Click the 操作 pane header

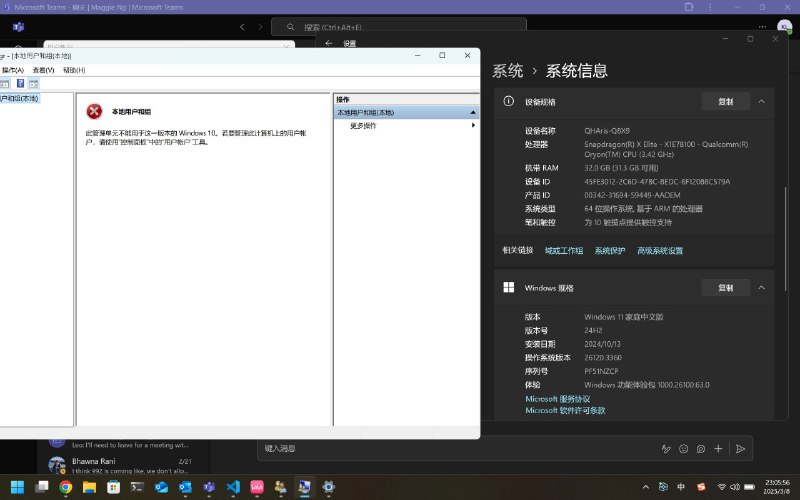click(406, 99)
